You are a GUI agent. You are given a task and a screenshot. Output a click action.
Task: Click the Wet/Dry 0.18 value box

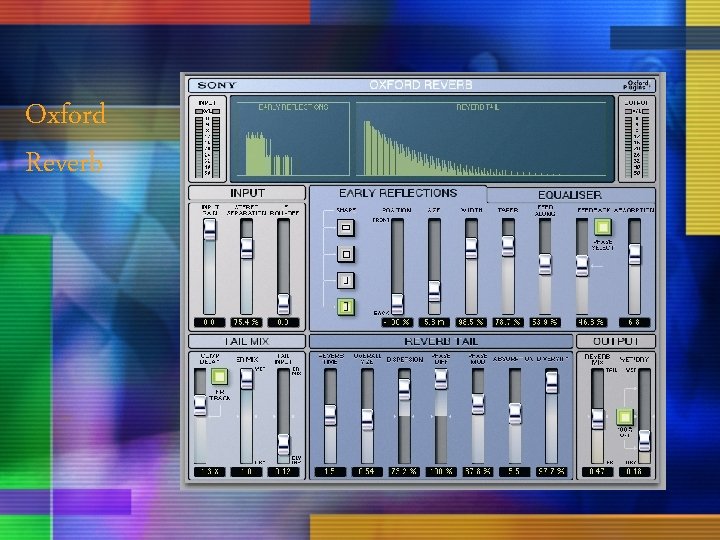634,472
